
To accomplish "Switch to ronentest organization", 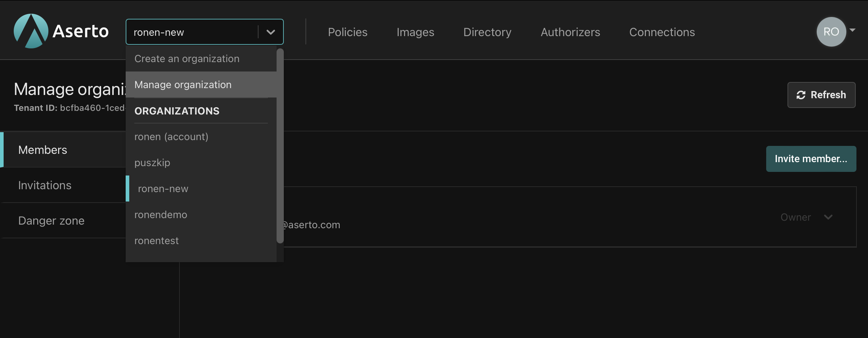I will click(x=156, y=241).
